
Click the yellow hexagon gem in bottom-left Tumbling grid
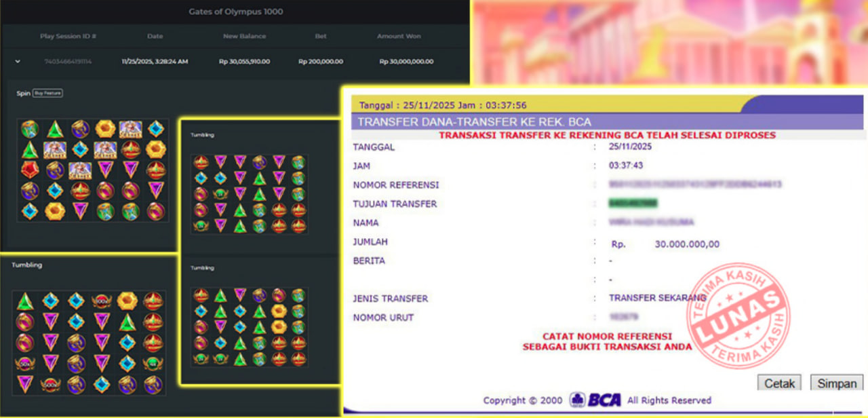pyautogui.click(x=127, y=301)
